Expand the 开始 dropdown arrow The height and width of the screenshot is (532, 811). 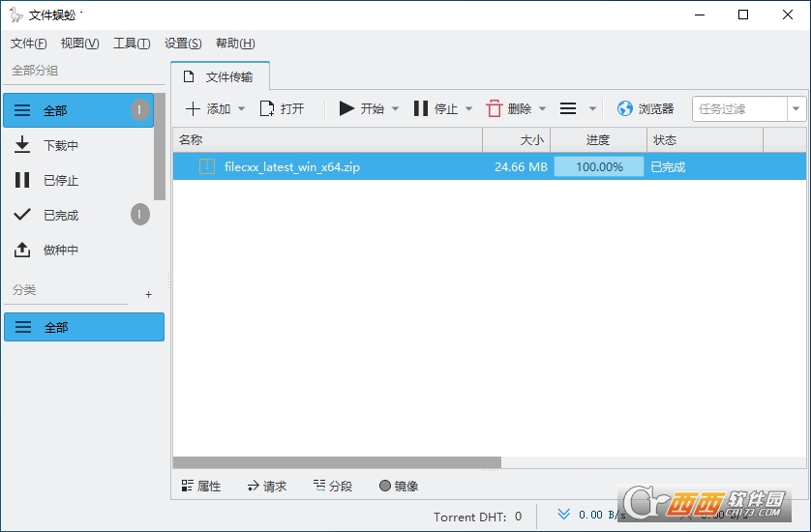pos(395,109)
